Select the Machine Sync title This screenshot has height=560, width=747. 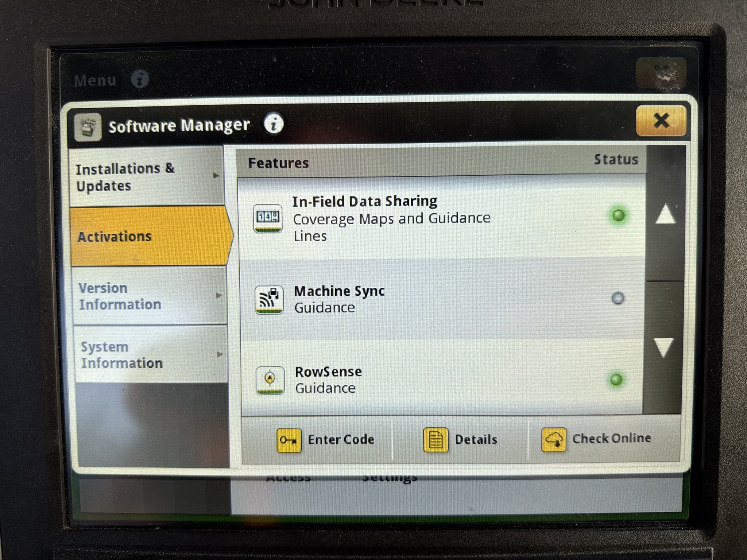(x=339, y=291)
